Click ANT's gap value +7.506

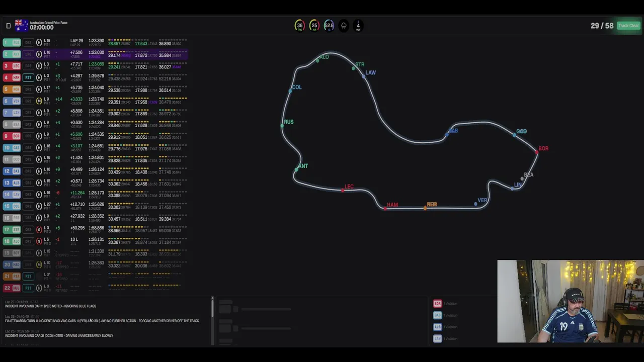click(76, 52)
